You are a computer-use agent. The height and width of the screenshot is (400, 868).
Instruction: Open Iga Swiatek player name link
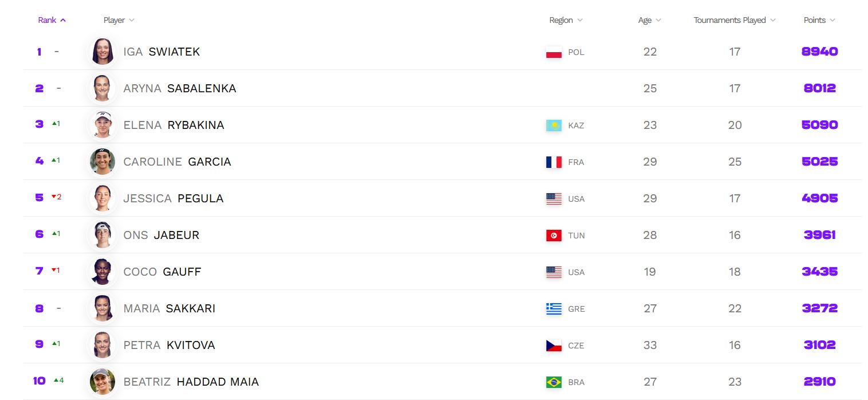coord(161,52)
